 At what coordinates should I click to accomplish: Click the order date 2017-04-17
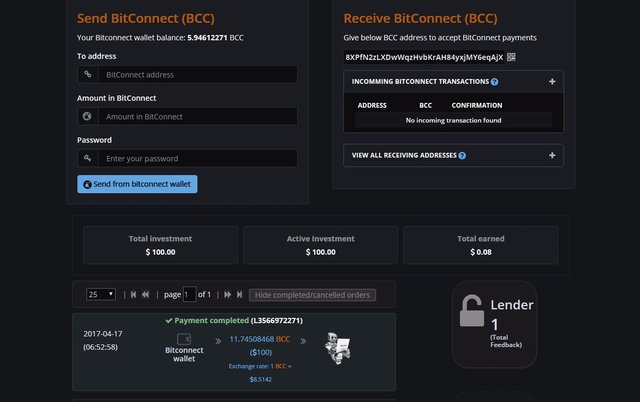103,334
